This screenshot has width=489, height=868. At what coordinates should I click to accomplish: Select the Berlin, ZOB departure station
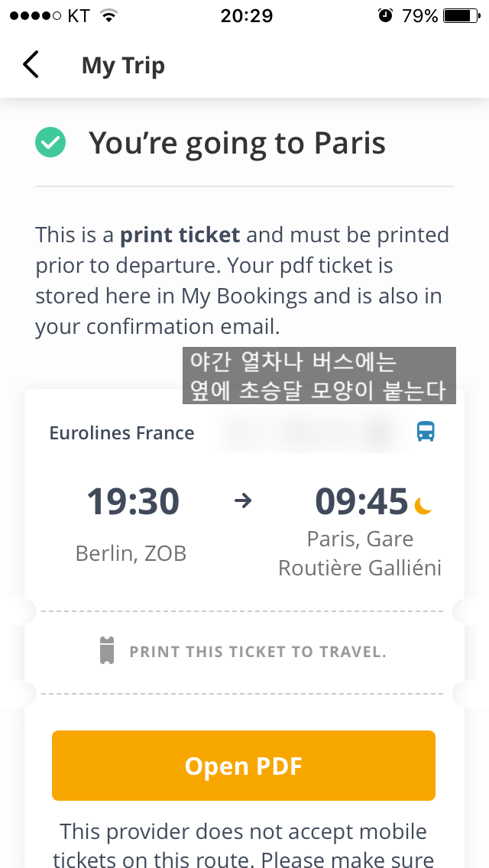131,552
